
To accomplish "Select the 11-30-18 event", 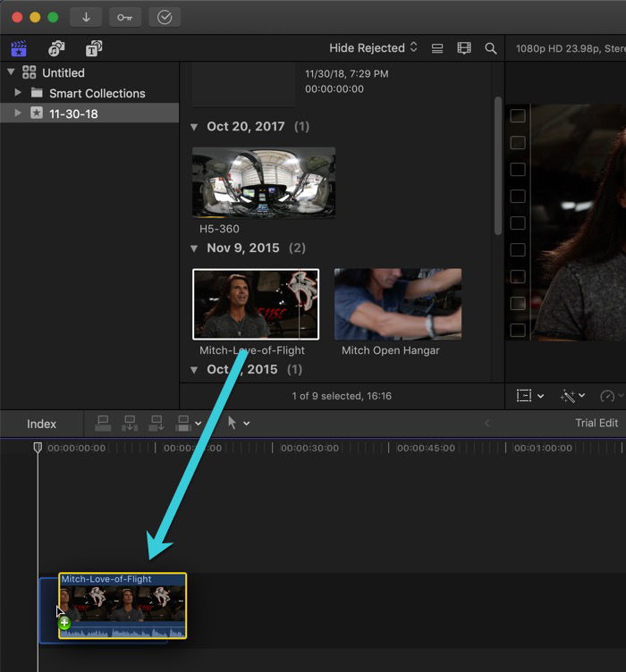I will point(73,113).
